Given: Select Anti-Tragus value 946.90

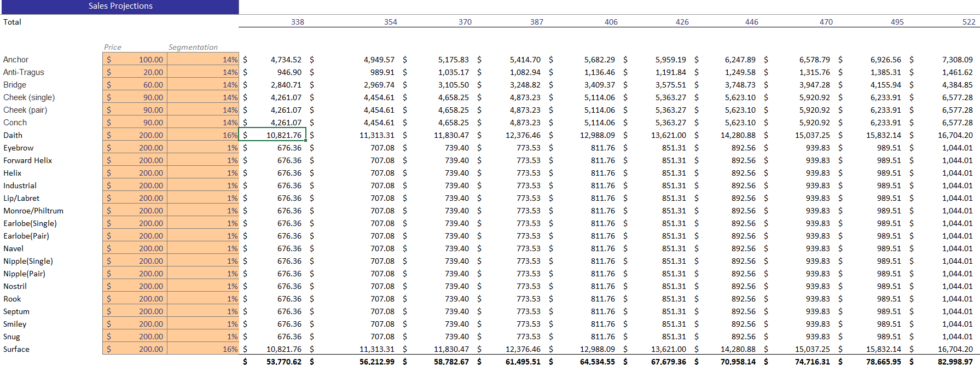Looking at the screenshot, I should point(289,72).
